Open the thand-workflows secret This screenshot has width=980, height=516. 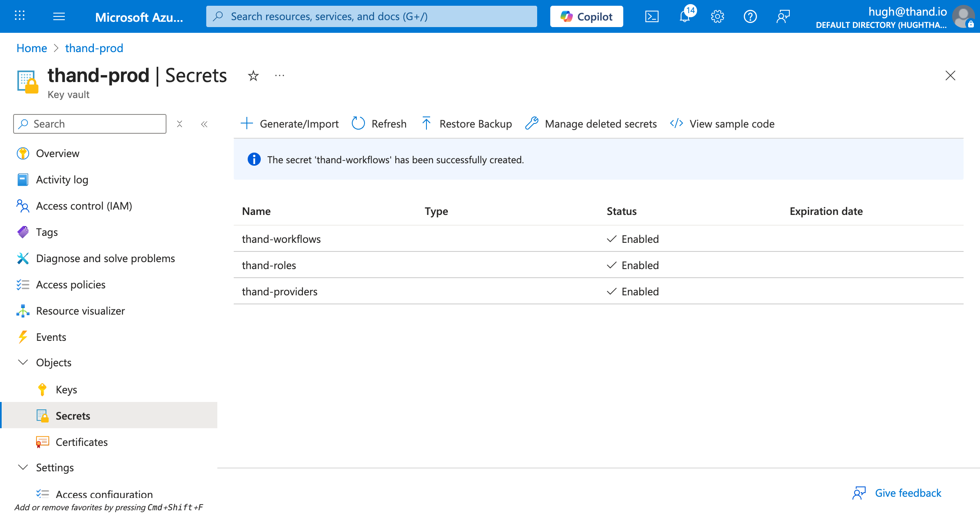[281, 239]
